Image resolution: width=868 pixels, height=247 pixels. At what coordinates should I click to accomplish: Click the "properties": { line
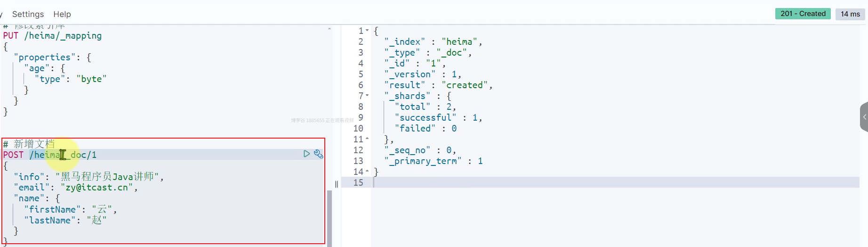pyautogui.click(x=53, y=58)
